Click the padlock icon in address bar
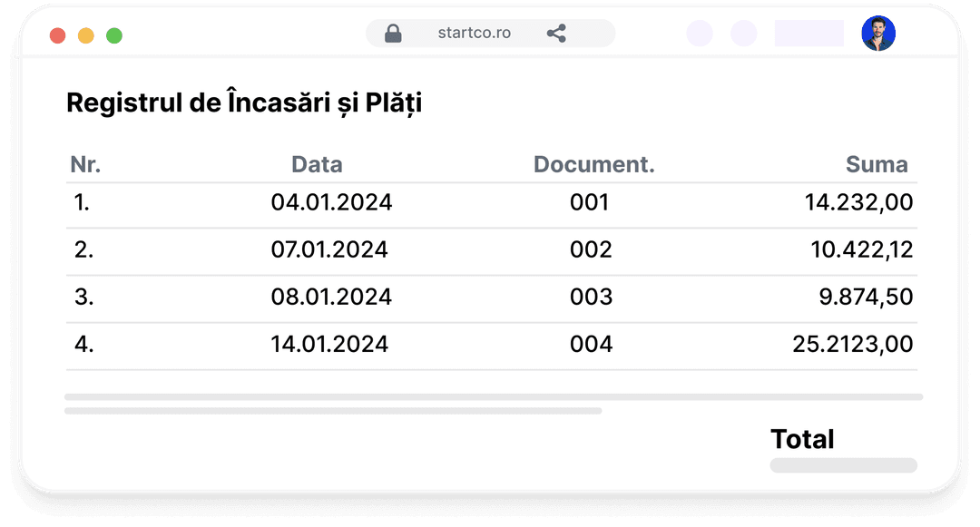Viewport: 980px width, 527px height. (x=393, y=33)
